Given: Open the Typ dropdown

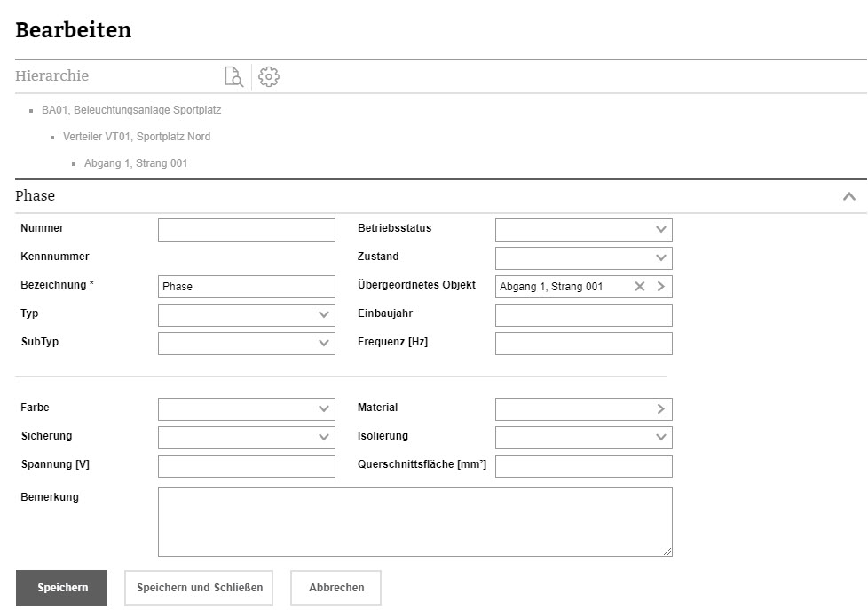Looking at the screenshot, I should tap(247, 315).
